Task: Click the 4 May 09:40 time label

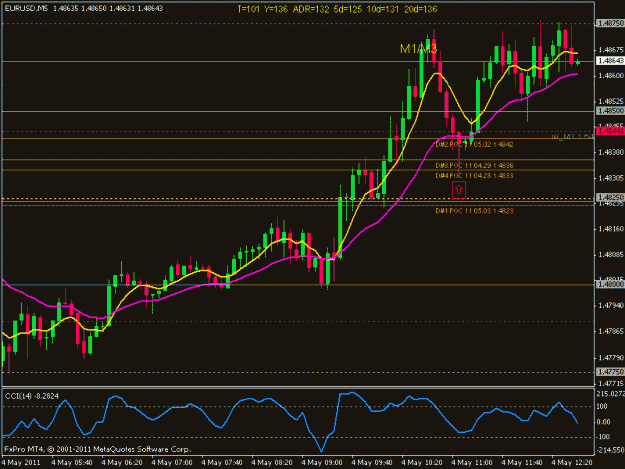Action: coord(371,463)
